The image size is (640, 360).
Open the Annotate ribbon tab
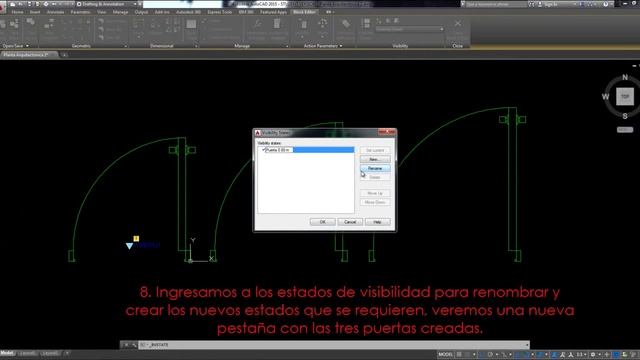(x=55, y=12)
